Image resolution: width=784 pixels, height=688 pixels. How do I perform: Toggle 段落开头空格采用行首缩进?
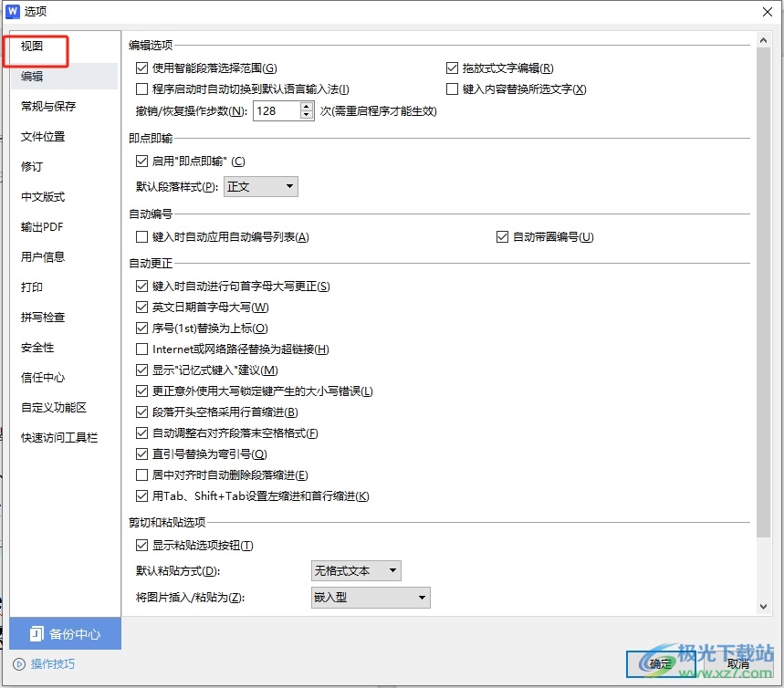[142, 412]
